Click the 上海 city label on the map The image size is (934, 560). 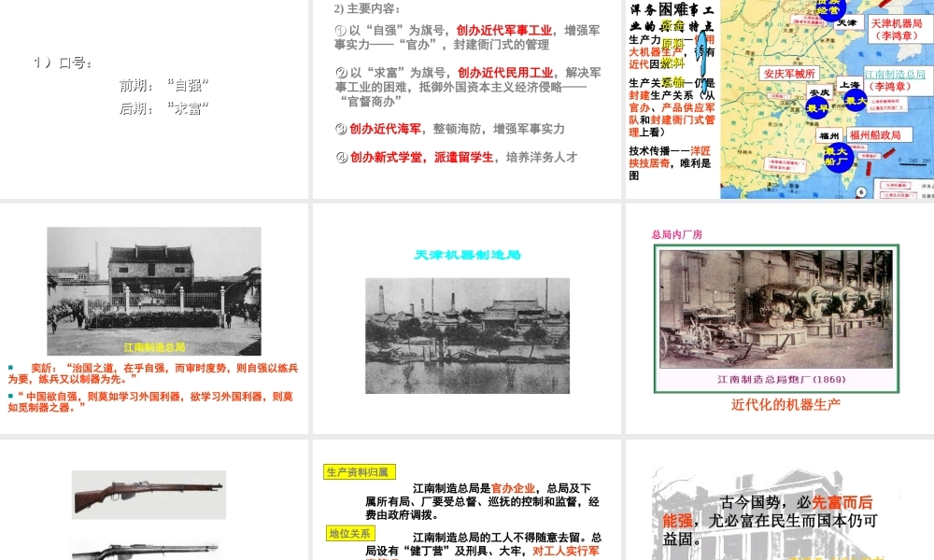click(x=849, y=85)
